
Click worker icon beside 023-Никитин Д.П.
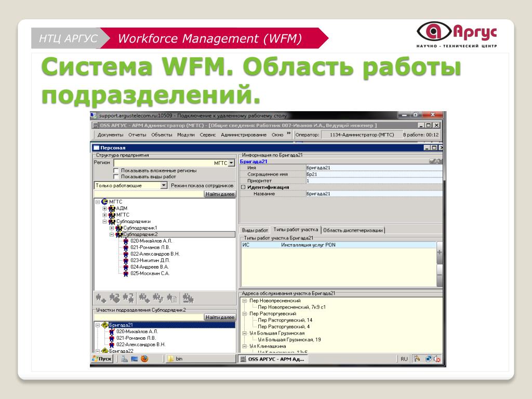tap(126, 261)
